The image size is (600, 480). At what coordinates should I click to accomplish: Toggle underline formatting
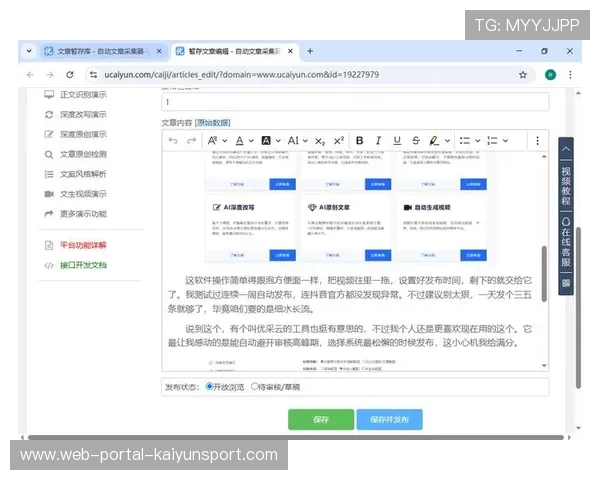pos(397,141)
